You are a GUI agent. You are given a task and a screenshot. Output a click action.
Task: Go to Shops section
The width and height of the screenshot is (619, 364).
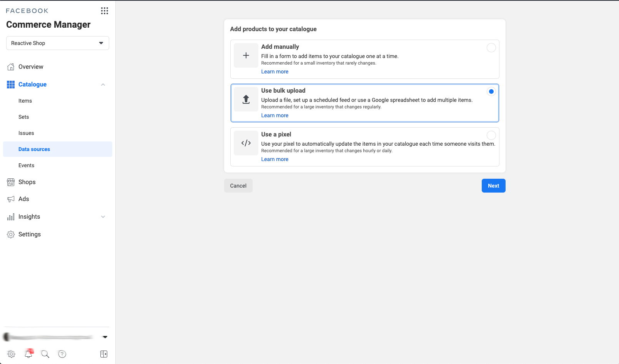(x=27, y=182)
